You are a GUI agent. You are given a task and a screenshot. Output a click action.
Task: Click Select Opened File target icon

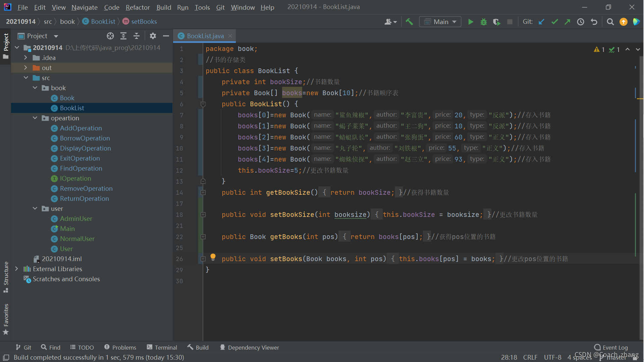pos(110,36)
